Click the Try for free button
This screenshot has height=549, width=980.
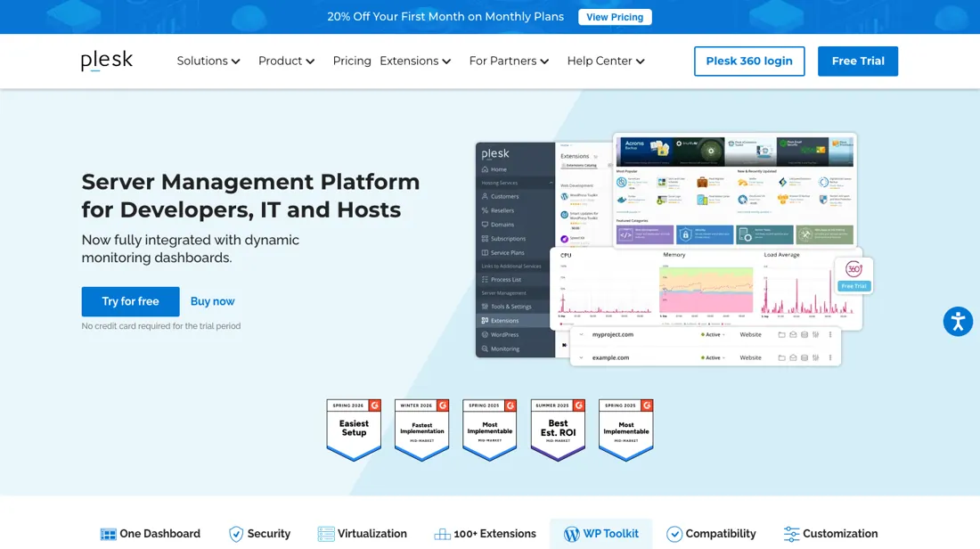(131, 301)
